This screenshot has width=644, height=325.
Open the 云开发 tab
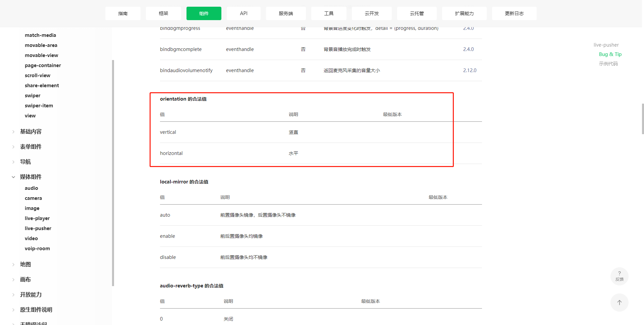pyautogui.click(x=372, y=13)
